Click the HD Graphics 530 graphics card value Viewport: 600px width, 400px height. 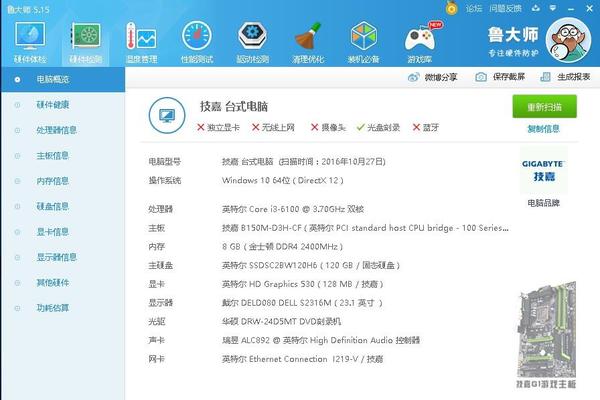303,284
